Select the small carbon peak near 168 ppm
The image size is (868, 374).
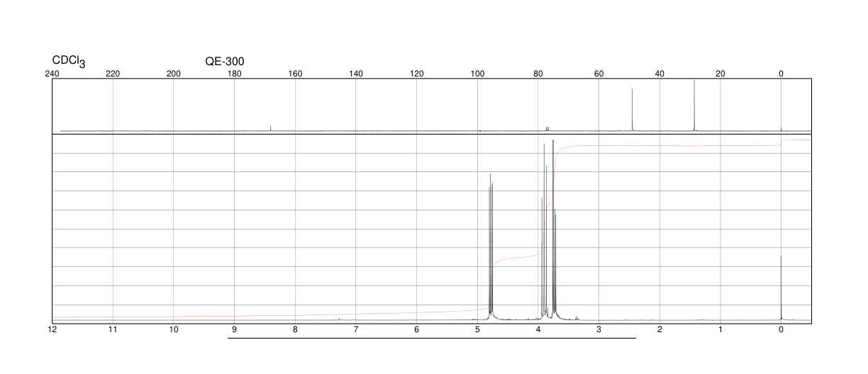[x=270, y=128]
